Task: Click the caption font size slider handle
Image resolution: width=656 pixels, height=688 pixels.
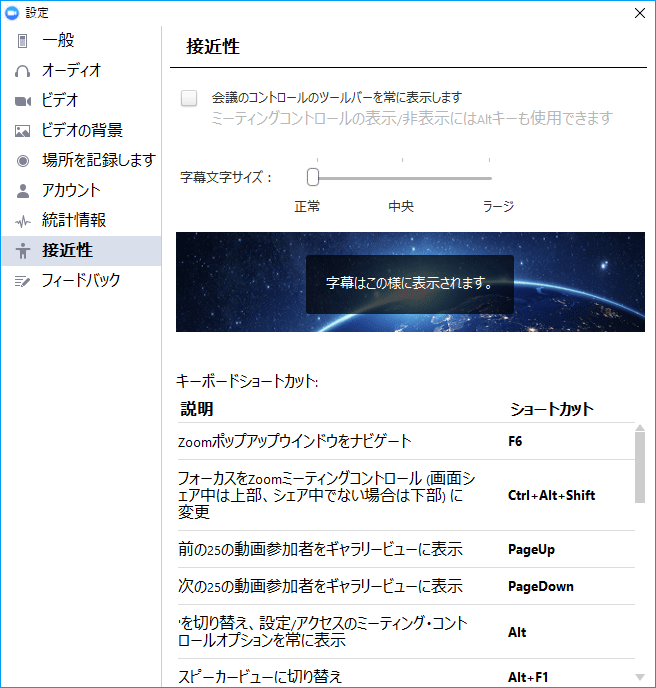Action: coord(313,177)
